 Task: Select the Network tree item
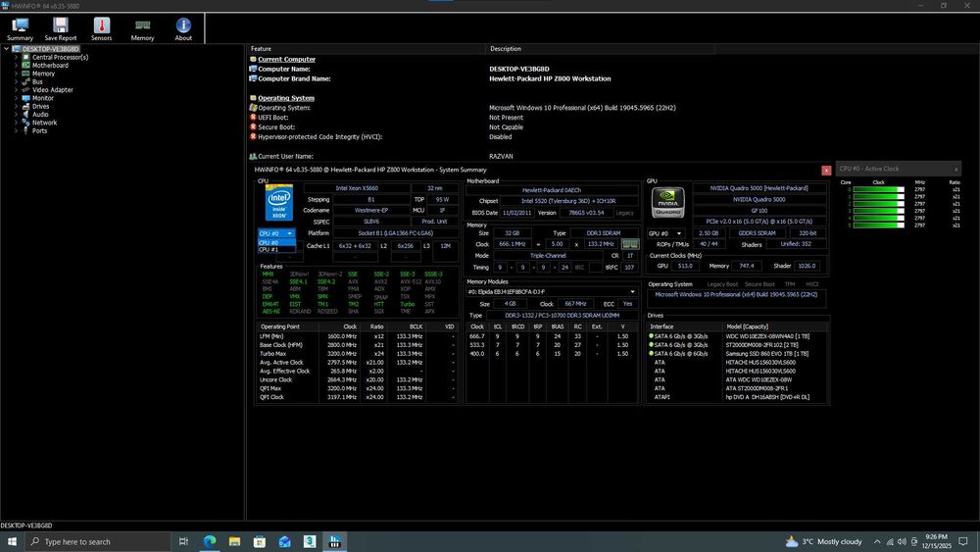click(44, 123)
